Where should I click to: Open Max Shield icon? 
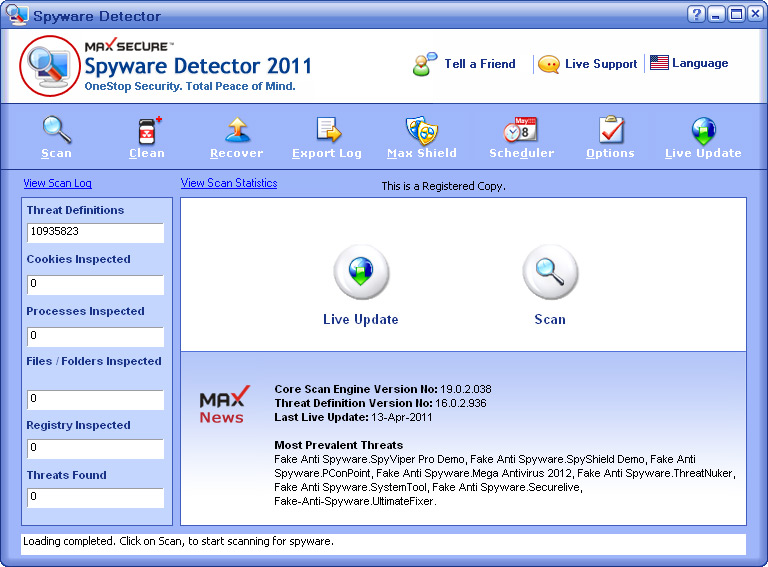(x=422, y=130)
